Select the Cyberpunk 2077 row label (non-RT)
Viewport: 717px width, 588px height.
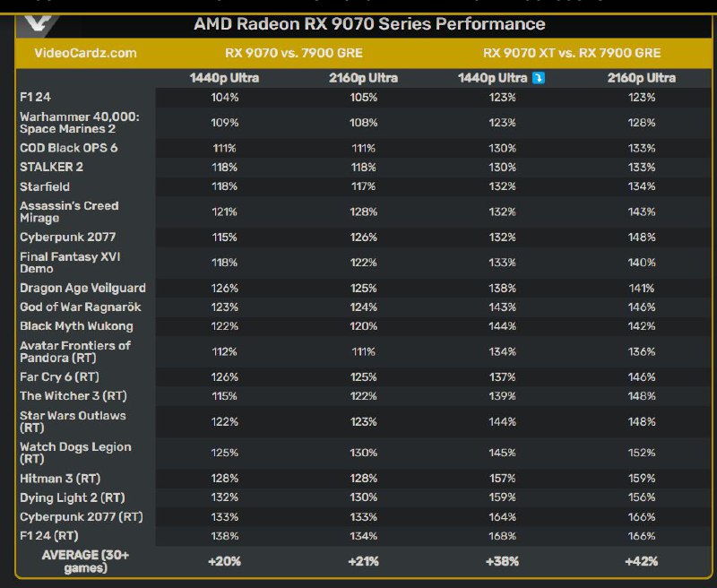68,237
